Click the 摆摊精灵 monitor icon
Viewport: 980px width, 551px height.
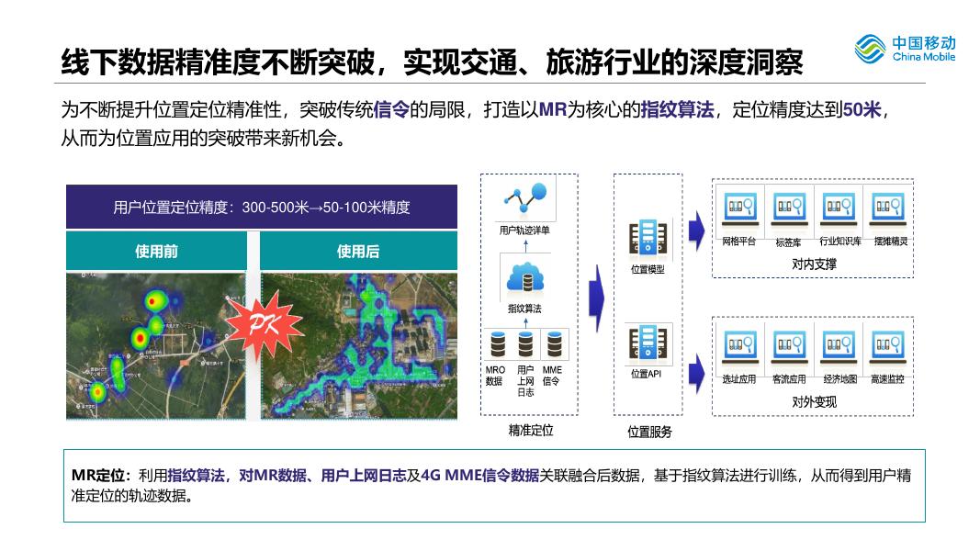coord(887,209)
